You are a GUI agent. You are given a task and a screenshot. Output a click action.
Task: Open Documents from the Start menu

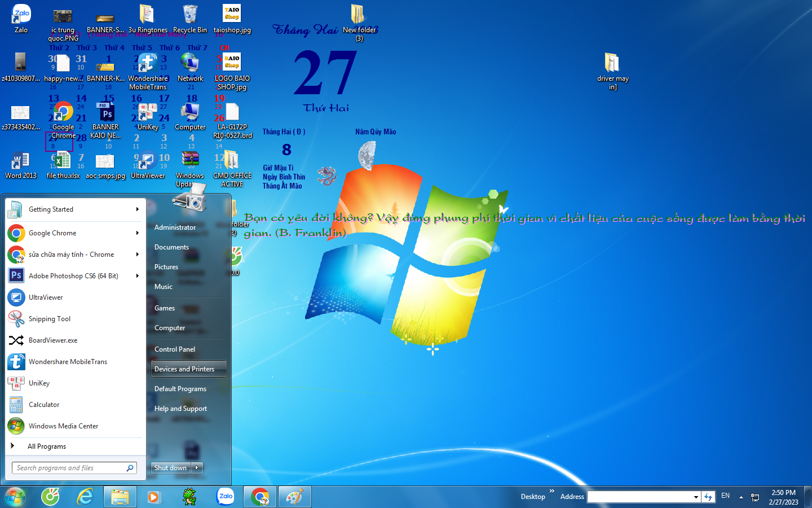point(188,247)
